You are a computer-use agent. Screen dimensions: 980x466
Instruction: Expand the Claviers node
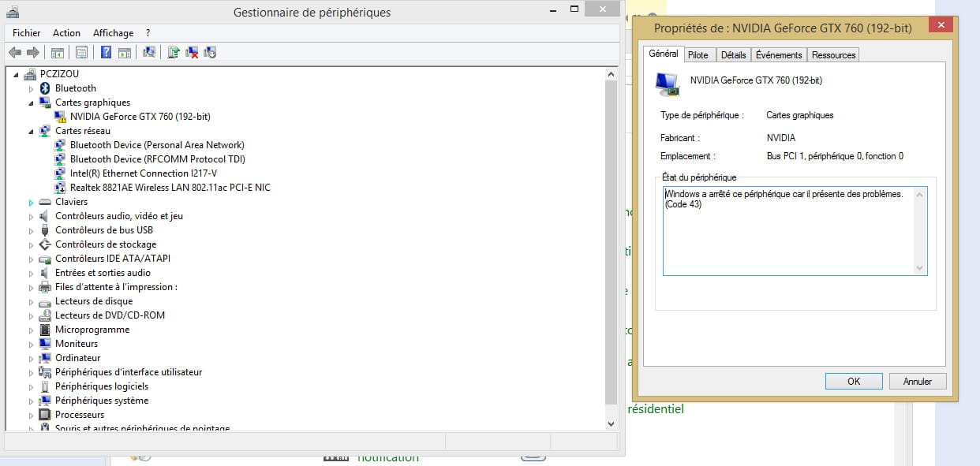click(x=32, y=202)
